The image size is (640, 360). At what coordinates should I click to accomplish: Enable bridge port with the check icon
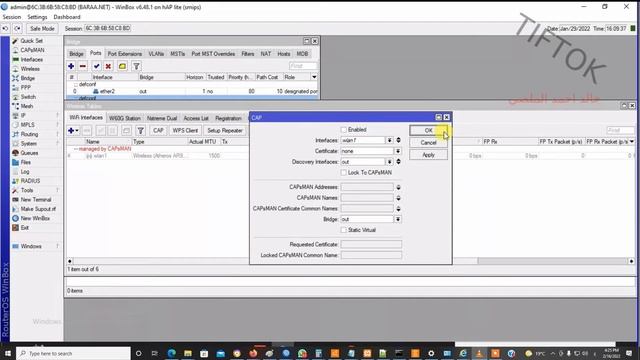pos(96,66)
